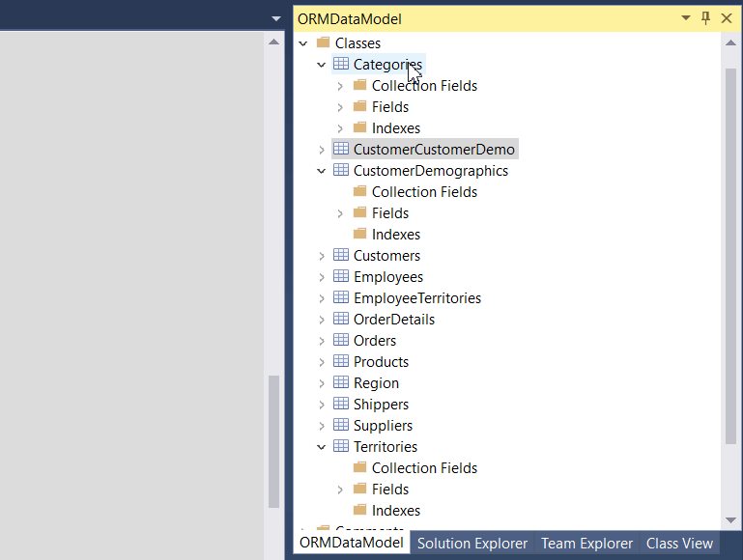Viewport: 743px width, 560px height.
Task: Click the Region table icon
Action: pyautogui.click(x=341, y=382)
